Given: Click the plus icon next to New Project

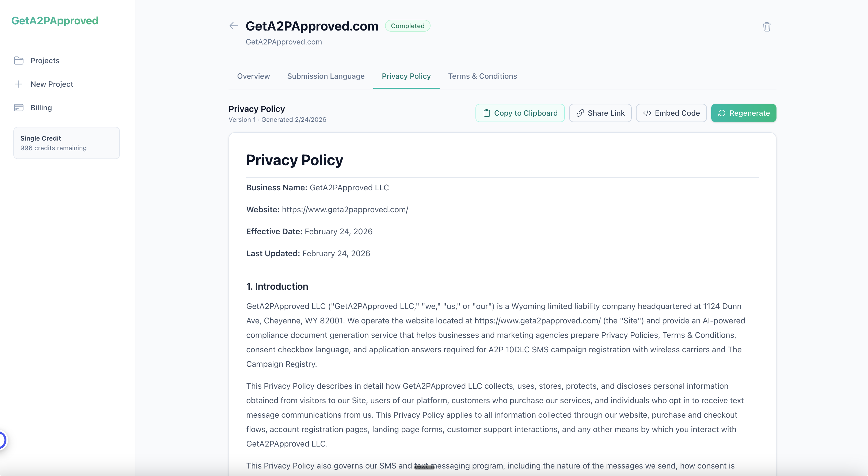Looking at the screenshot, I should [19, 84].
